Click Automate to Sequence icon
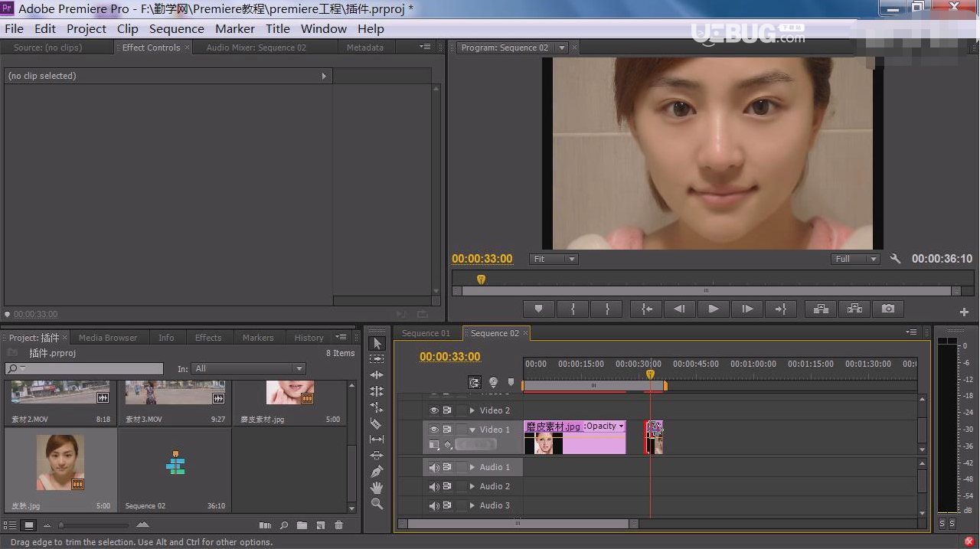 coord(265,525)
